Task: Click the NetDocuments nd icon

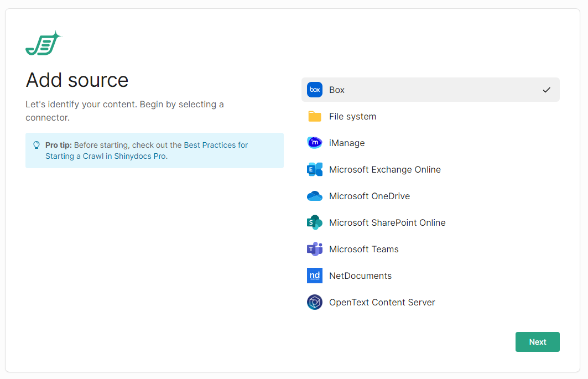Action: (315, 276)
